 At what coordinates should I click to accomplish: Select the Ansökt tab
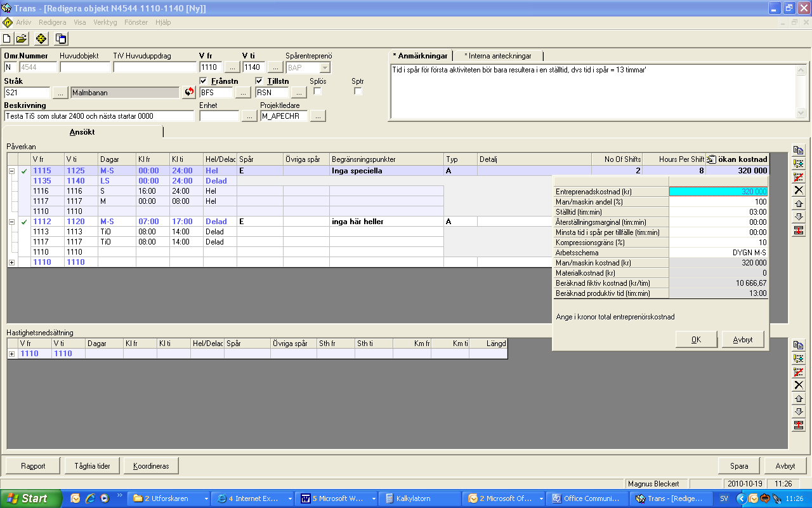click(x=82, y=132)
